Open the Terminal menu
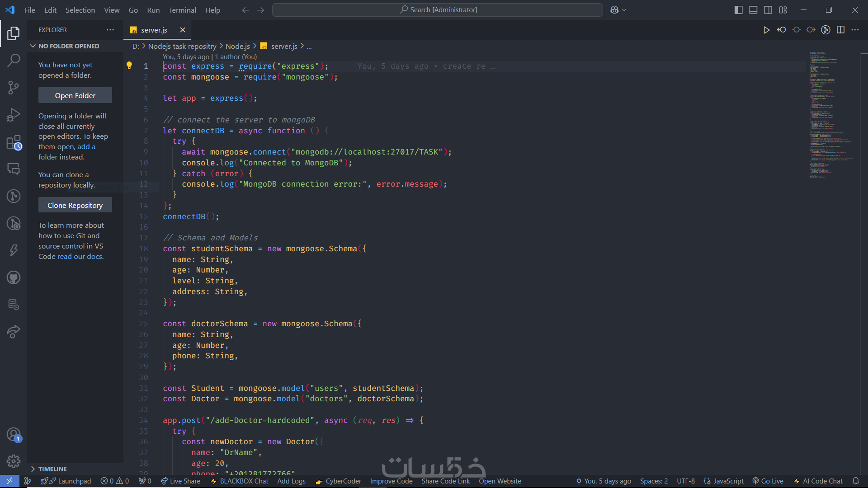The width and height of the screenshot is (868, 488). pos(182,10)
